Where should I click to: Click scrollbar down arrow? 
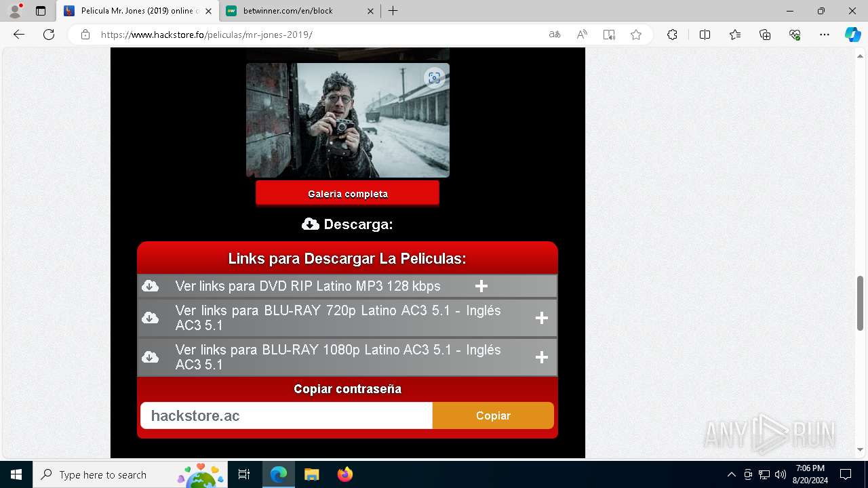point(861,449)
